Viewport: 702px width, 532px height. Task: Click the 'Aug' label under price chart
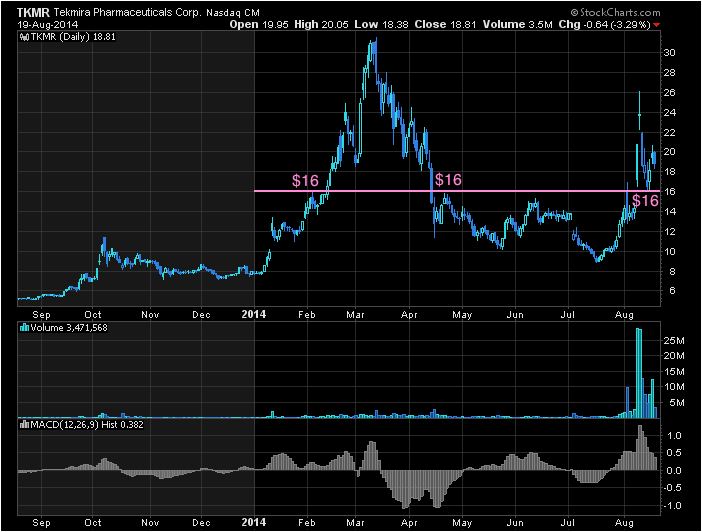[624, 315]
